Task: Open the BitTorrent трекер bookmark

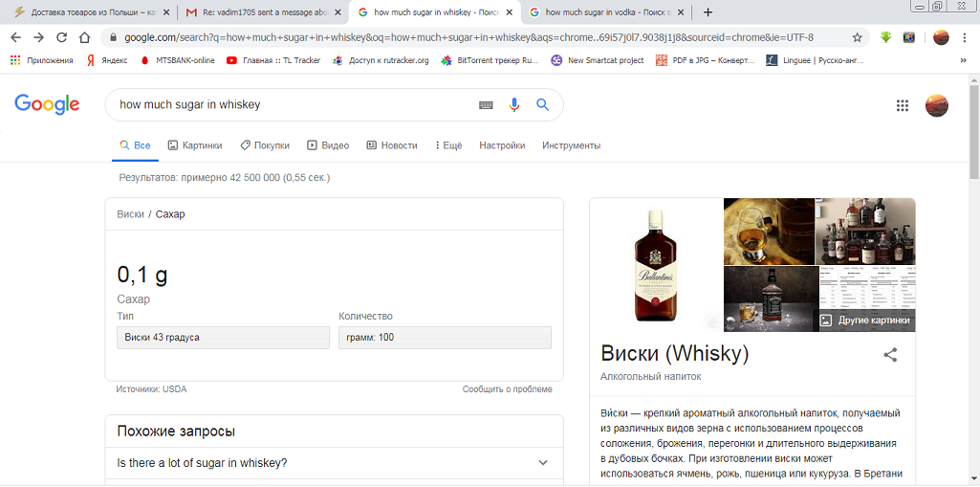Action: coord(490,60)
